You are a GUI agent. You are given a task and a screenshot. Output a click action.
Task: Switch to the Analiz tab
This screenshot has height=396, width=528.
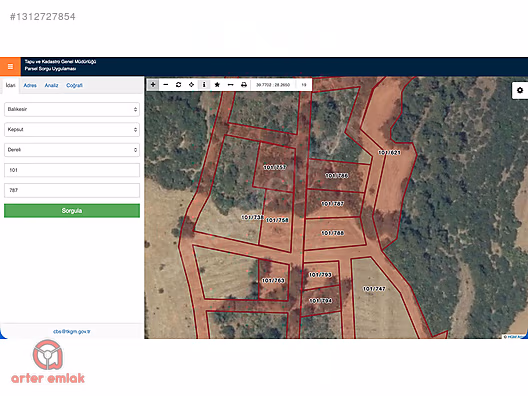[x=52, y=86]
